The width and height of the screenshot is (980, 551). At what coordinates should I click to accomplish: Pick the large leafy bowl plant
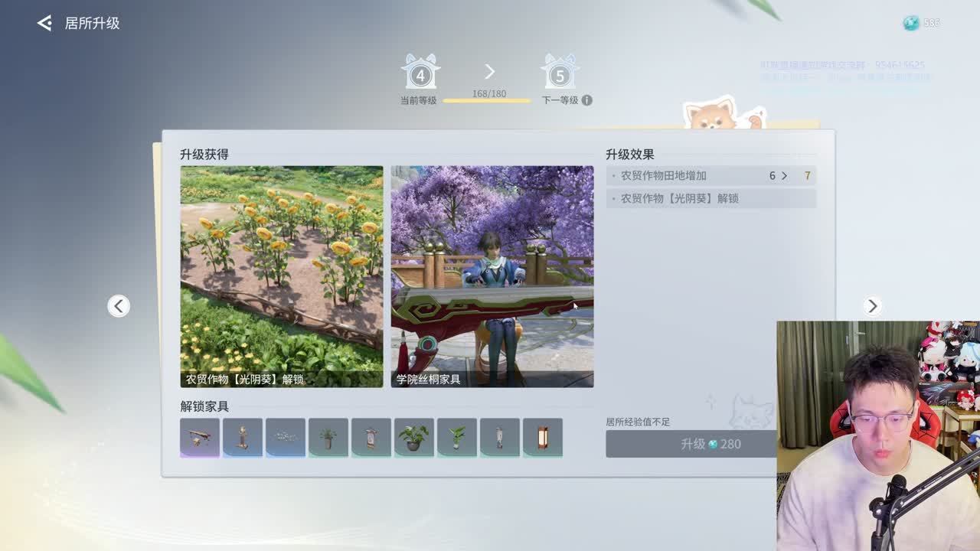tap(414, 438)
